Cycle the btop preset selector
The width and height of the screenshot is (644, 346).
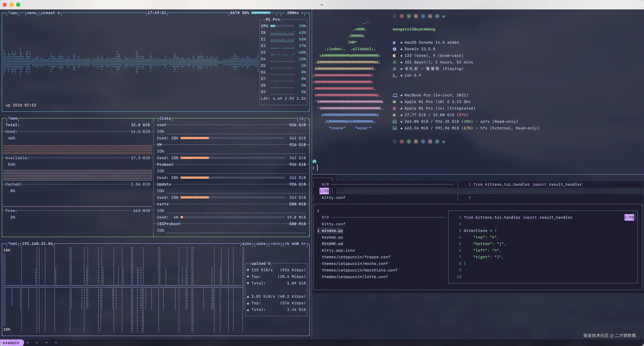click(48, 13)
